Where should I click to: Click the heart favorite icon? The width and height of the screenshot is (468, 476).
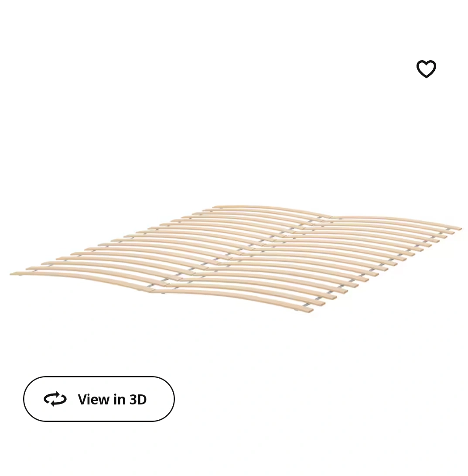(426, 69)
